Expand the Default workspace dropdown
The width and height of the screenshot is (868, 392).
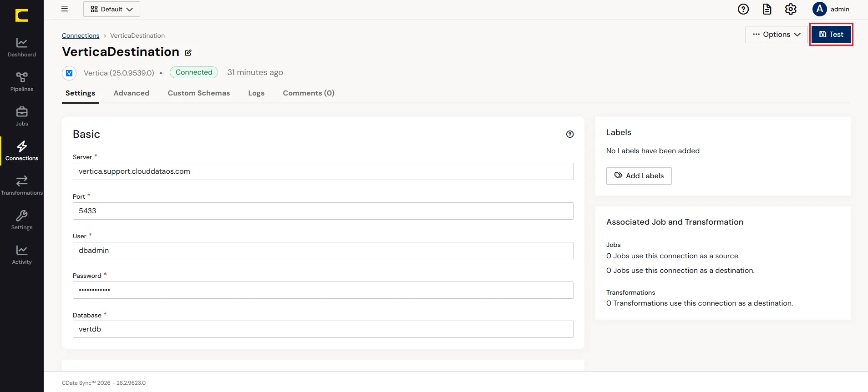click(x=112, y=9)
